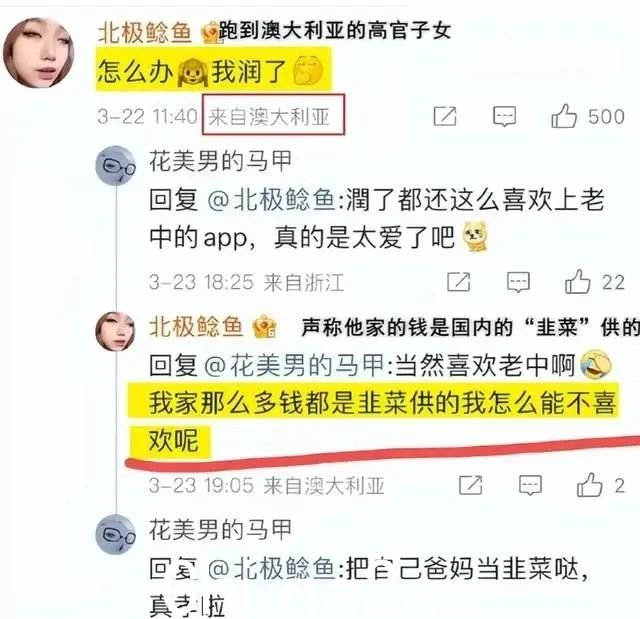Tap 来自澳大利亚 label boxed in red

pos(273,115)
